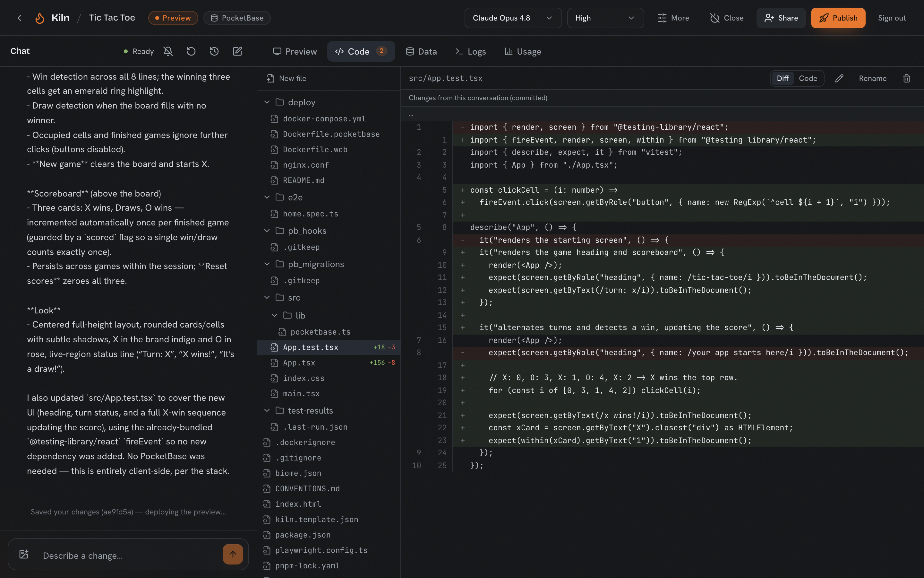This screenshot has width=924, height=578.
Task: Open package.json in the file tree
Action: 303,535
